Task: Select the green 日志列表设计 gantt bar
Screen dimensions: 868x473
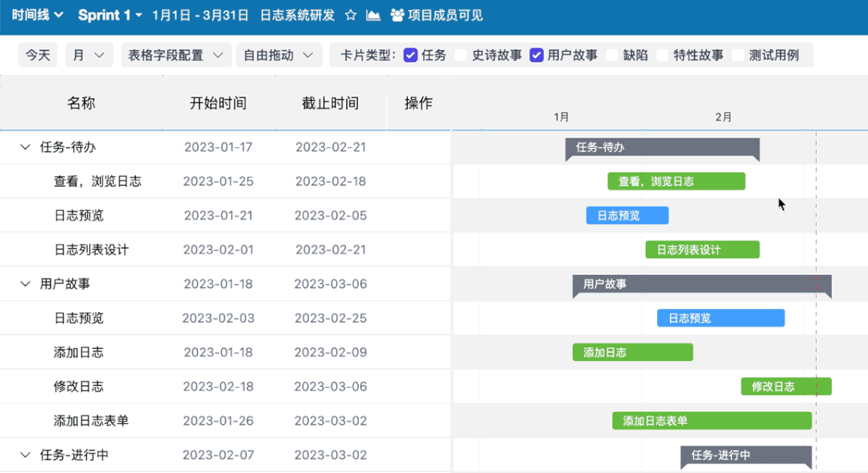Action: coord(702,250)
